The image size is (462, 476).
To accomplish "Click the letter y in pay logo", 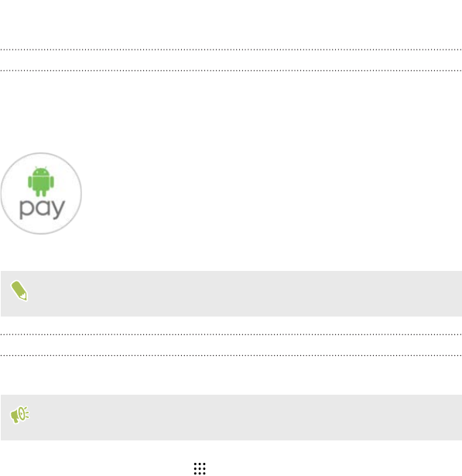I will (58, 210).
